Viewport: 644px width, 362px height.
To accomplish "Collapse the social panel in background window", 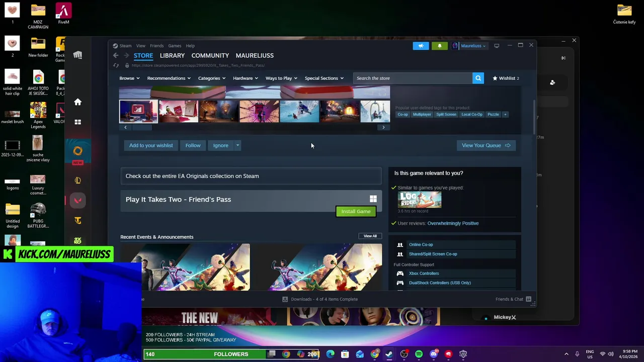I will 563,58.
